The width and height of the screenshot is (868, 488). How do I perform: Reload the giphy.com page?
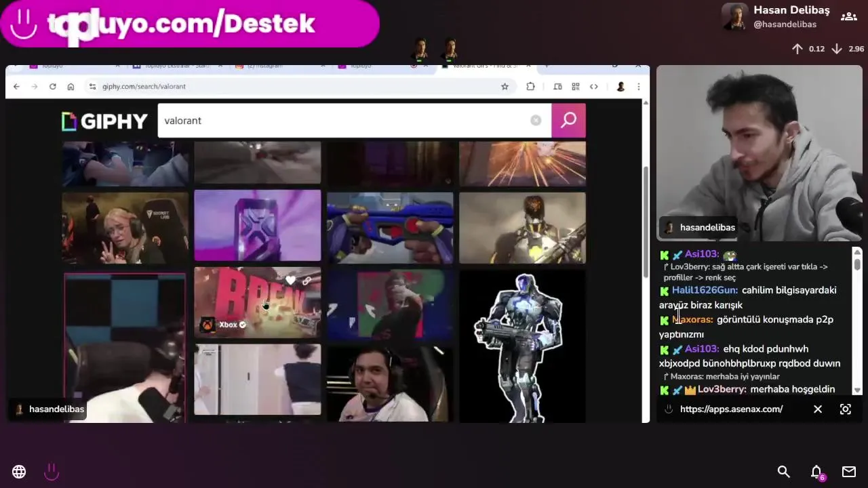[x=52, y=87]
